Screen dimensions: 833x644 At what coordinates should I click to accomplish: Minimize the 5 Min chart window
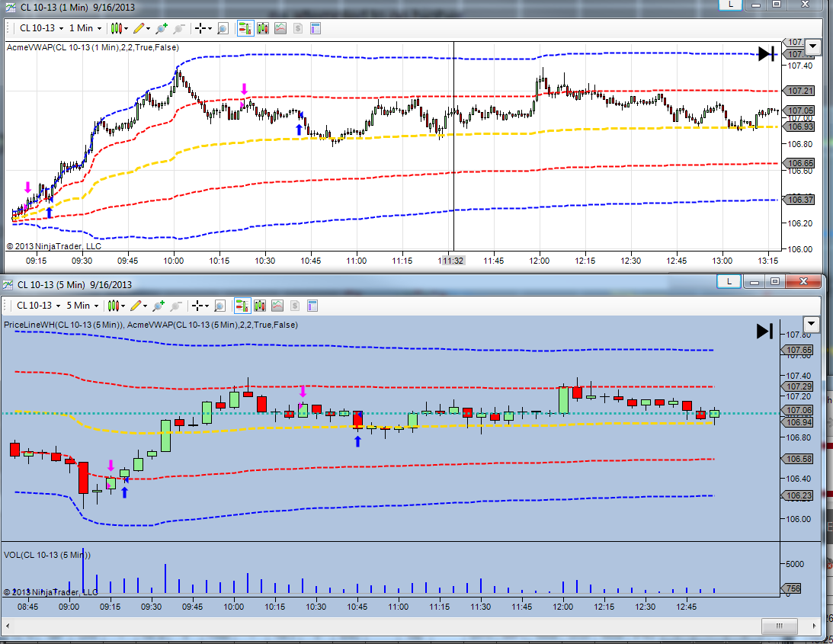point(755,281)
